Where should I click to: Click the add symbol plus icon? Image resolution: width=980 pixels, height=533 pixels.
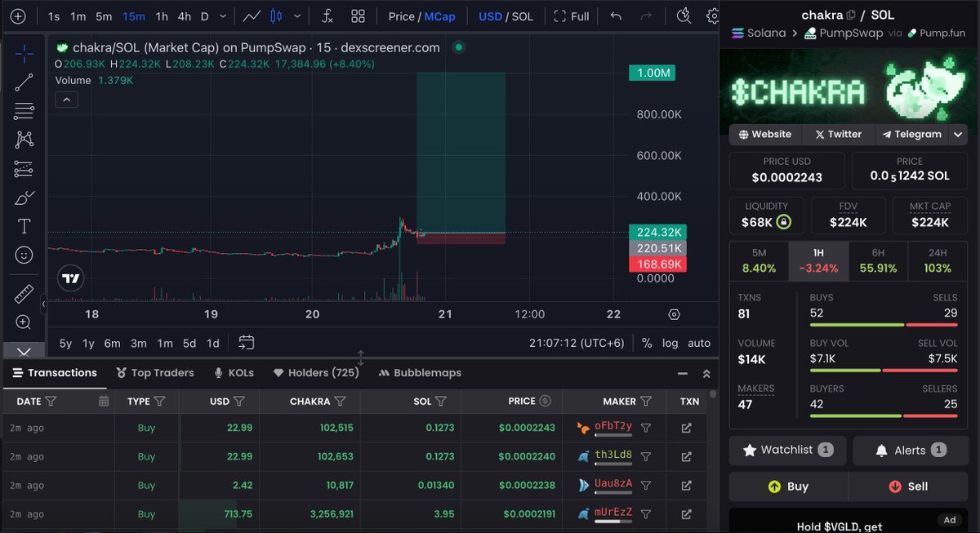pyautogui.click(x=17, y=16)
